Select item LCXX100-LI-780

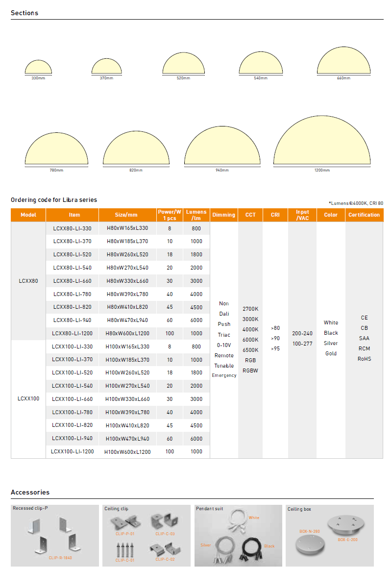click(73, 412)
